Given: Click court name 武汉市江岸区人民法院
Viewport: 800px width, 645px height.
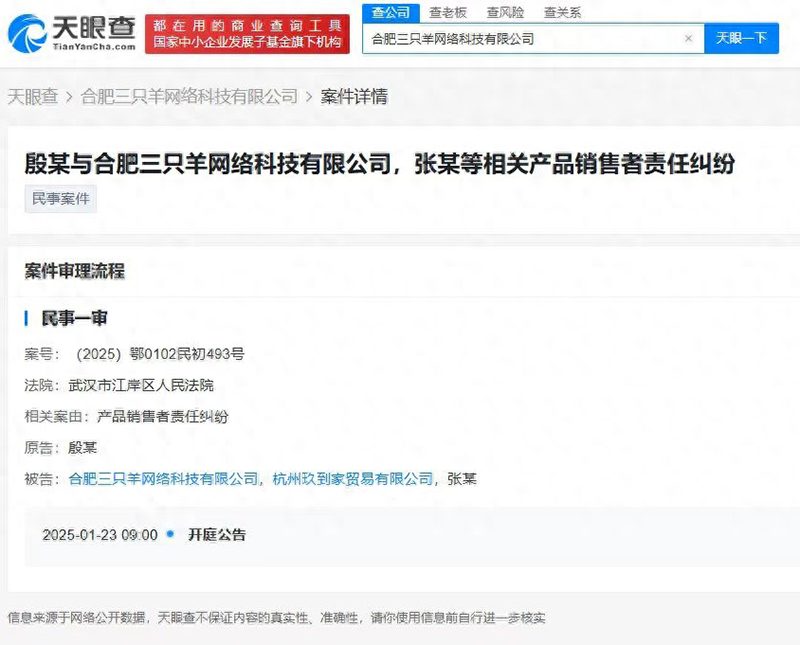Looking at the screenshot, I should [x=141, y=385].
